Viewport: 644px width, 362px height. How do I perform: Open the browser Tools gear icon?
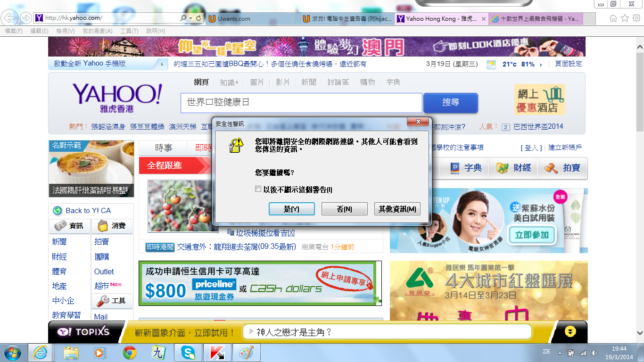[x=636, y=18]
